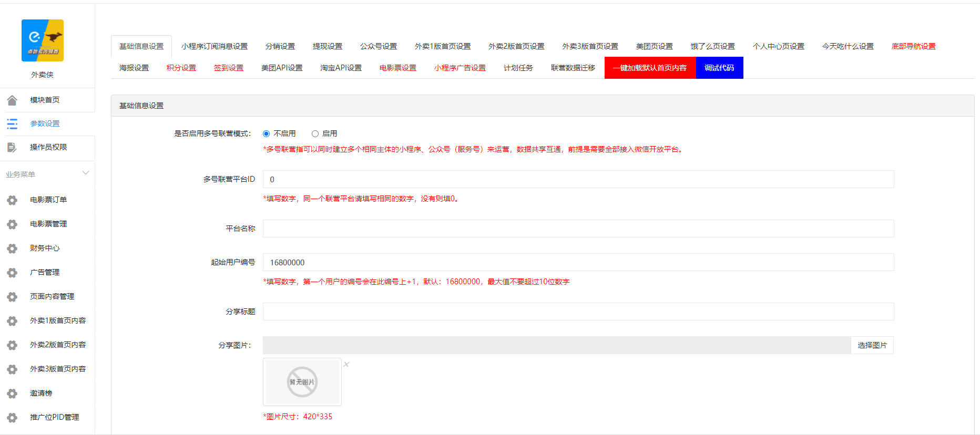Select 启用 for multi-account mode
Viewport: 980px width, 435px height.
pos(315,134)
